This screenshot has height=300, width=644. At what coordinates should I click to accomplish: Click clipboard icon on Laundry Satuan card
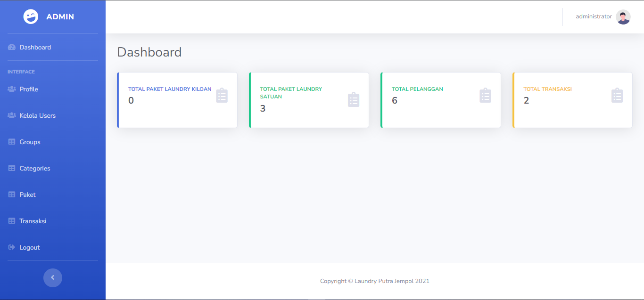(x=354, y=100)
